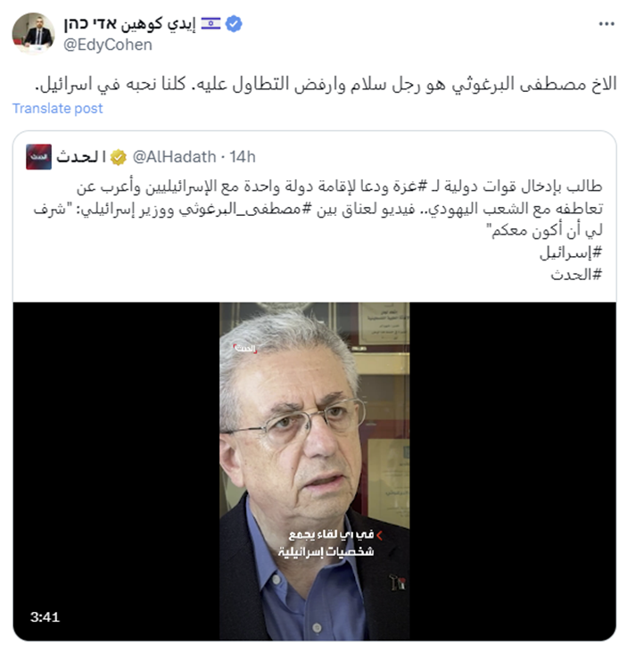Open the #إسرائيل hashtag
644x645 pixels.
[x=571, y=252]
